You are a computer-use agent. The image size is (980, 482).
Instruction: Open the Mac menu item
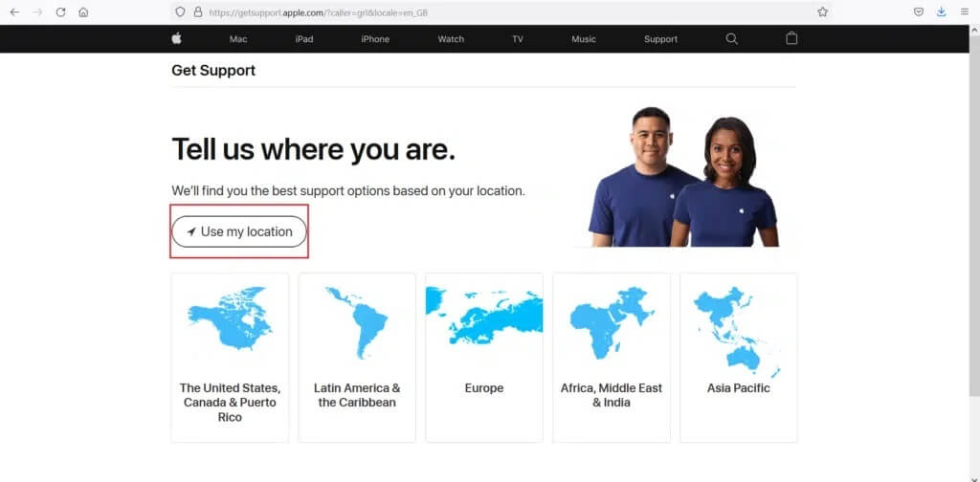click(x=238, y=39)
